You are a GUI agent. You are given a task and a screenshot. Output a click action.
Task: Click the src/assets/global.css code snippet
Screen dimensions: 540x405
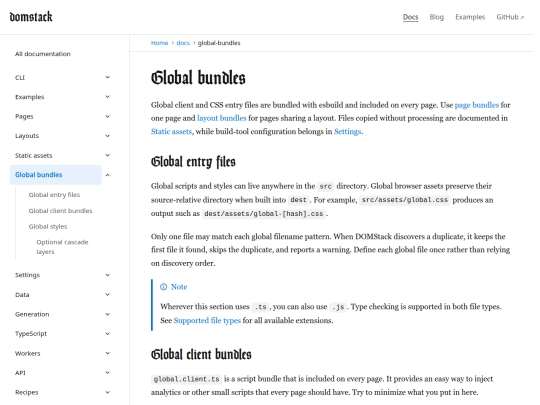405,200
